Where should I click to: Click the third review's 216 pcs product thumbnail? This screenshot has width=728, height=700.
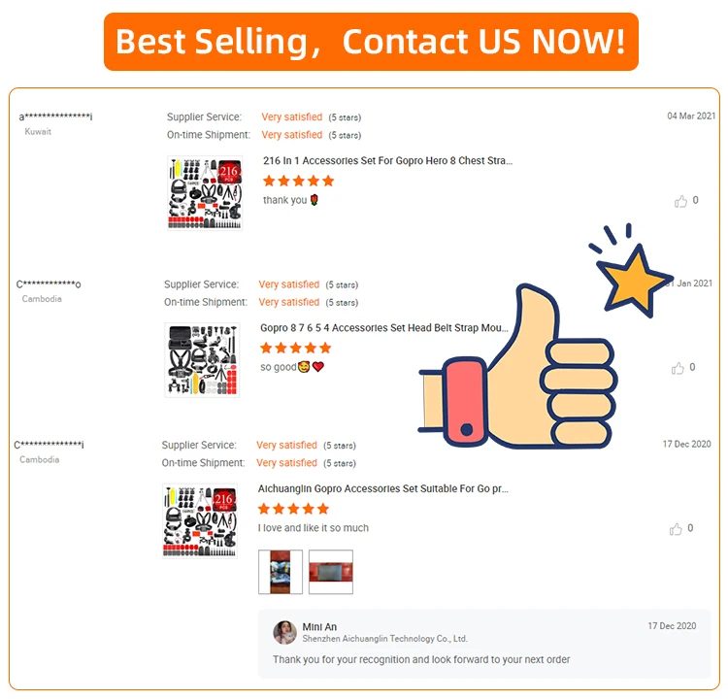pyautogui.click(x=200, y=521)
